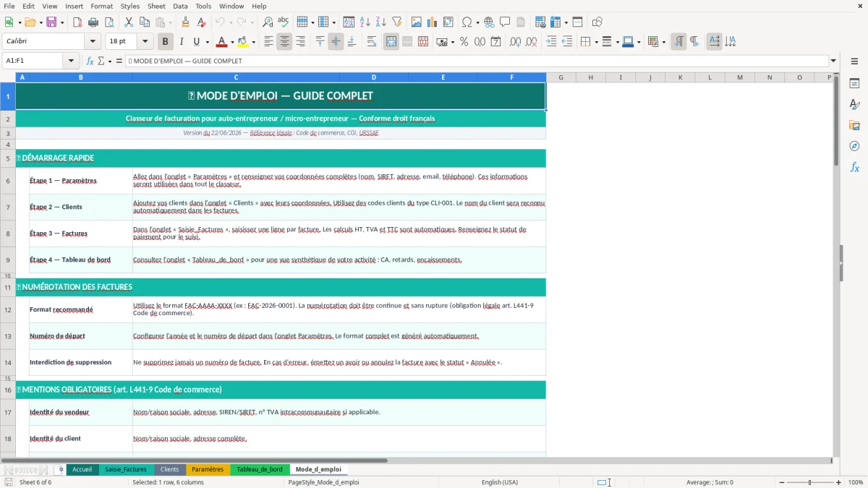Click the Insert Comment icon
868x488 pixels.
coord(505,22)
